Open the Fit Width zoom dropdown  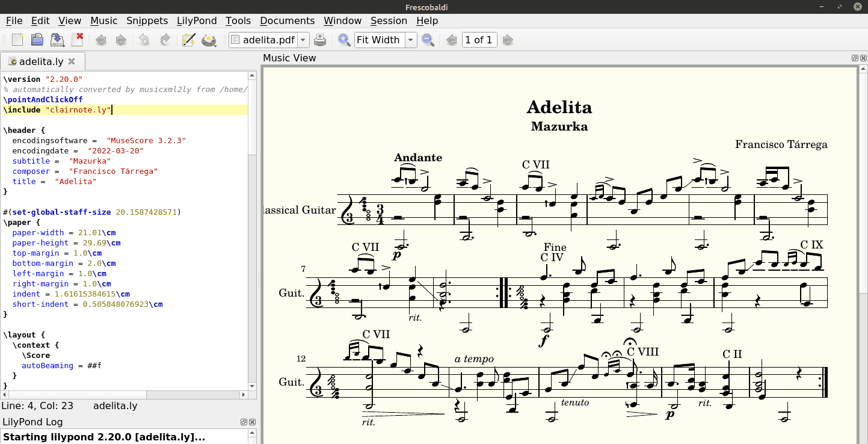point(410,40)
